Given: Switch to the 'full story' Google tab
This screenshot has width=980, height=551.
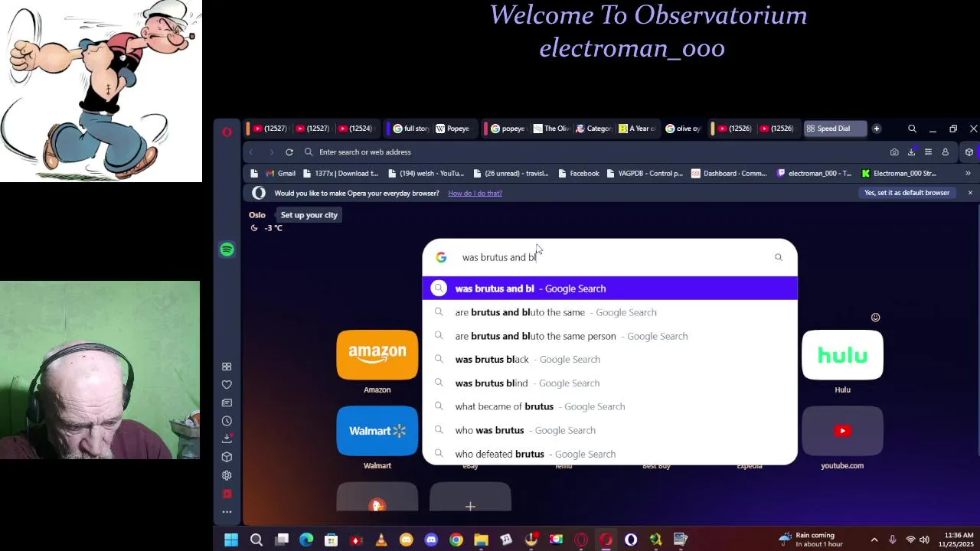Looking at the screenshot, I should pos(411,129).
